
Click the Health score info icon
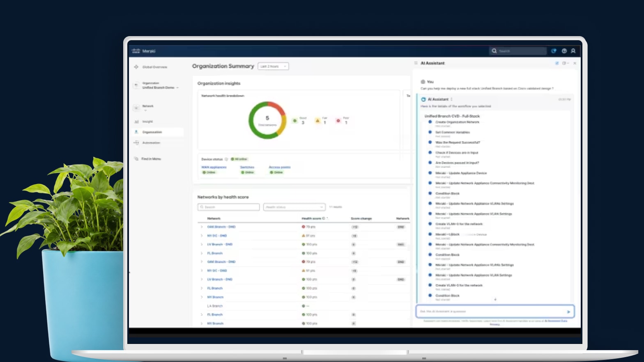tap(324, 218)
